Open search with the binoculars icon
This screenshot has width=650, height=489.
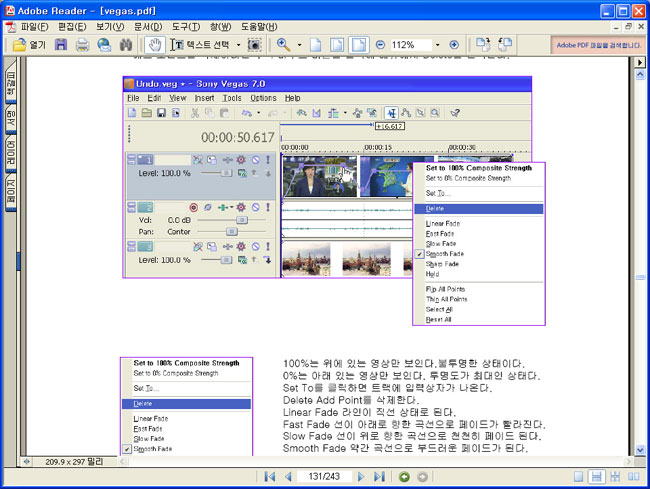[126, 44]
